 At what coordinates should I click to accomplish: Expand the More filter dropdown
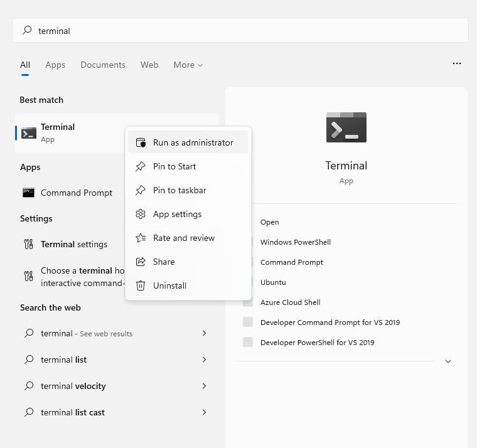[x=188, y=65]
